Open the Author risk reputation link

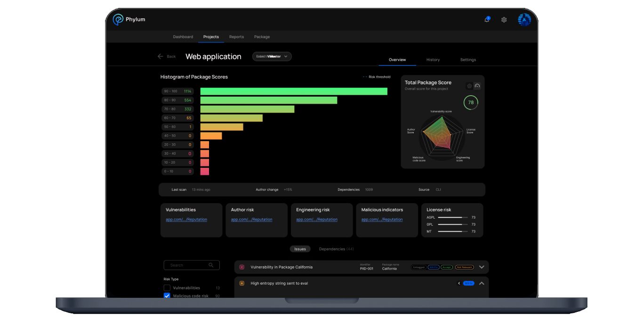point(251,220)
